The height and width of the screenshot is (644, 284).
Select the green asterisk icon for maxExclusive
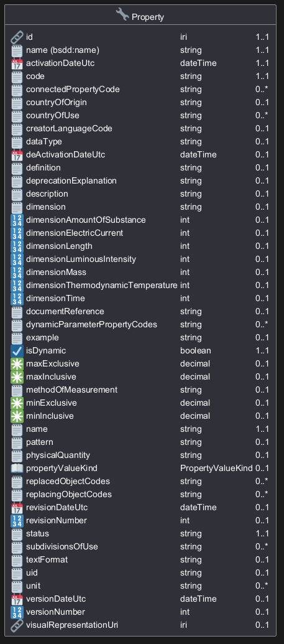pos(17,364)
